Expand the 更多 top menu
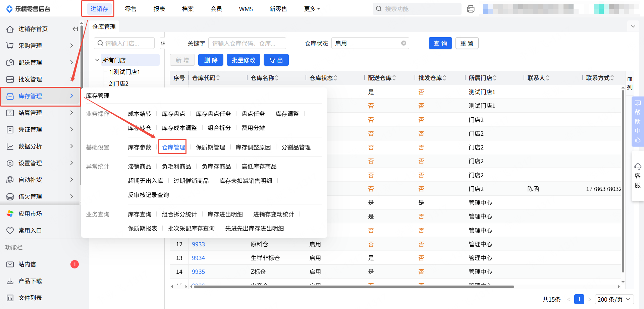The width and height of the screenshot is (644, 309). coord(312,9)
